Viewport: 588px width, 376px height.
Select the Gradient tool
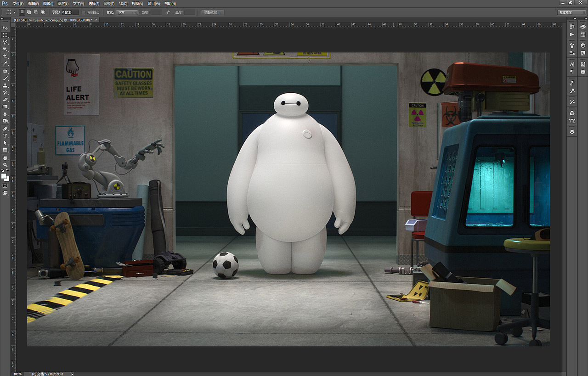(x=6, y=107)
